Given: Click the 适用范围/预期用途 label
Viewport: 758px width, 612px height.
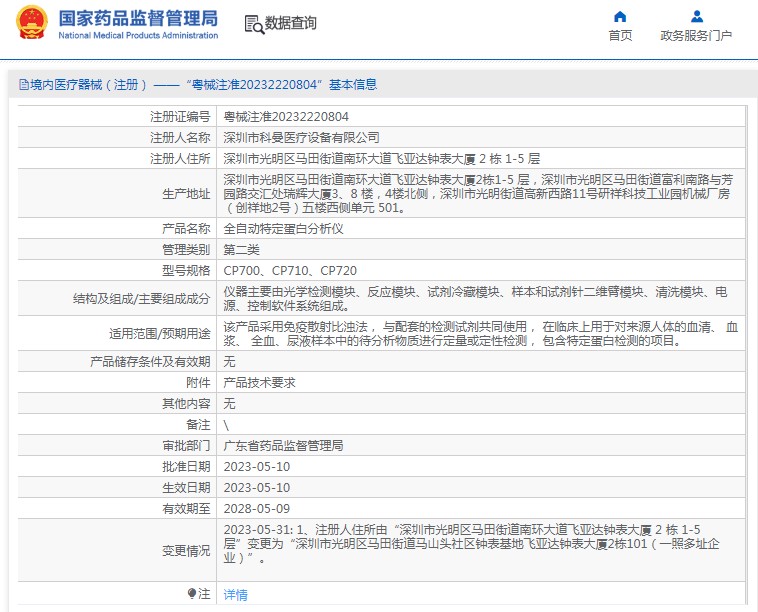Looking at the screenshot, I should 160,334.
